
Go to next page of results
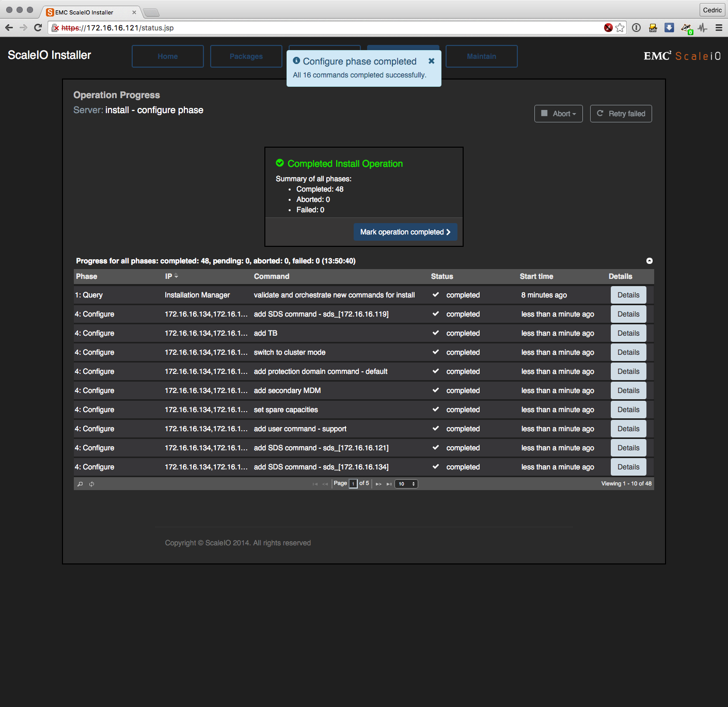(378, 484)
